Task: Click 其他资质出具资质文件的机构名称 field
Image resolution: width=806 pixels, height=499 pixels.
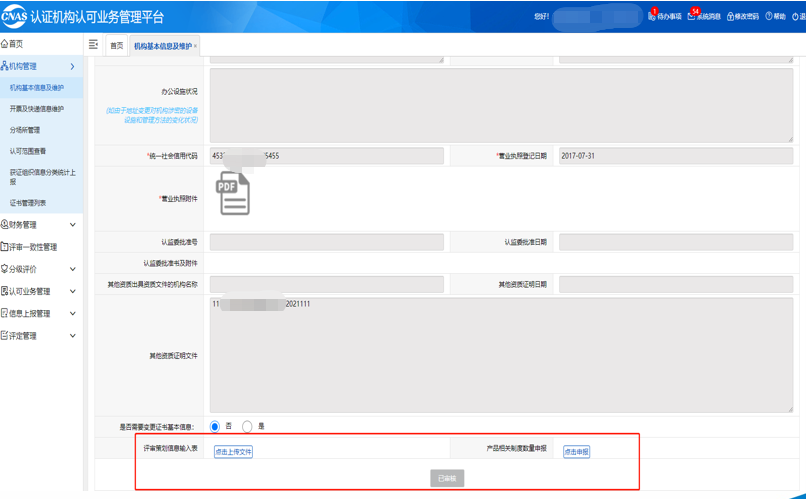Action: (x=327, y=284)
